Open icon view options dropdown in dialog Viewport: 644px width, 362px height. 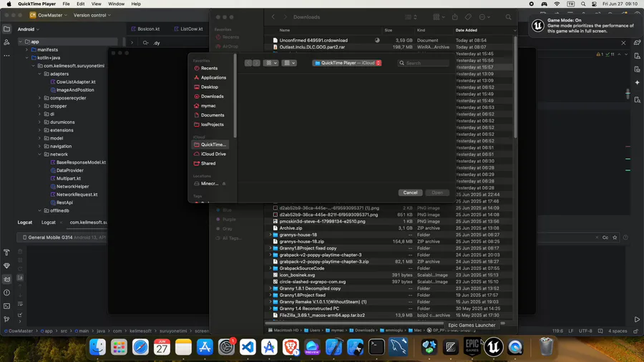[271, 63]
